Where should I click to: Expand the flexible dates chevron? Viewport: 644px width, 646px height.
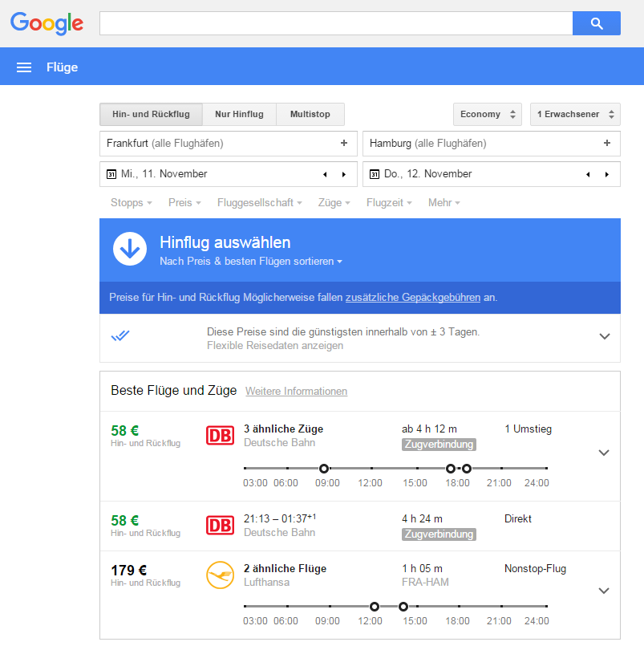[x=605, y=336]
